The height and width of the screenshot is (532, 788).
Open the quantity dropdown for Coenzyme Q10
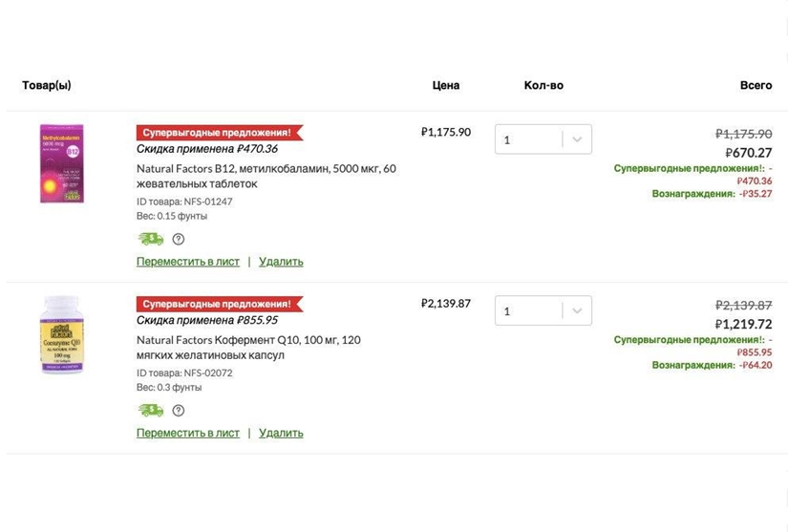pos(543,311)
